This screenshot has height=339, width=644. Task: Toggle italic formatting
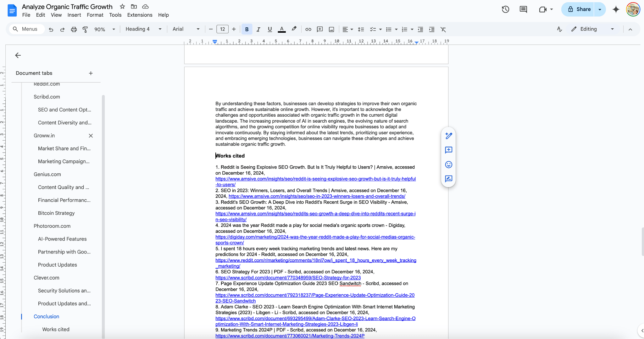pyautogui.click(x=258, y=29)
